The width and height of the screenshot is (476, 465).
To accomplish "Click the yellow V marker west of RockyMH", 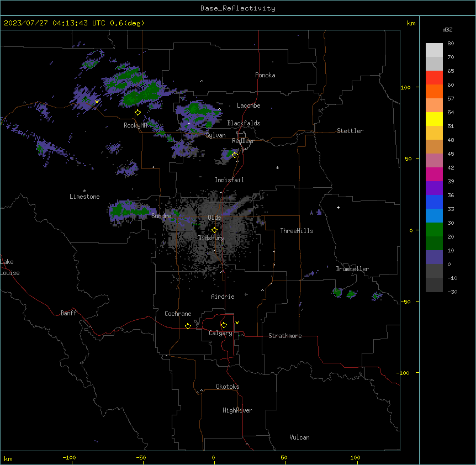I will point(97,102).
